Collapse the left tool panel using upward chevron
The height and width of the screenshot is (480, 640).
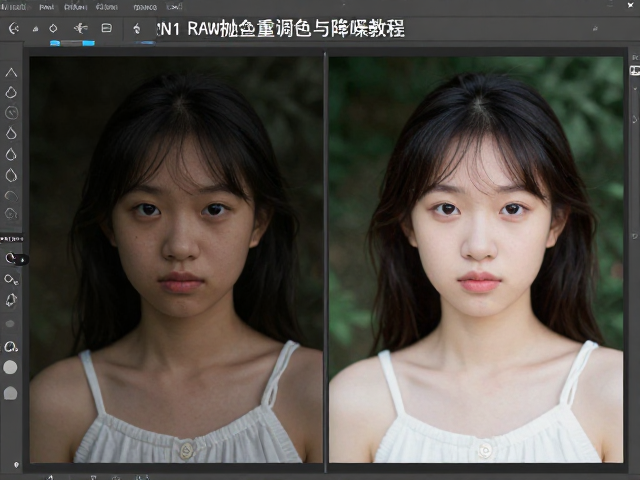11,73
